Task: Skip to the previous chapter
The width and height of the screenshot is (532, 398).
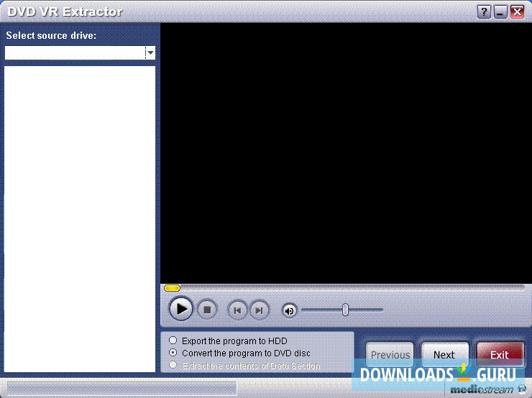Action: click(x=237, y=310)
